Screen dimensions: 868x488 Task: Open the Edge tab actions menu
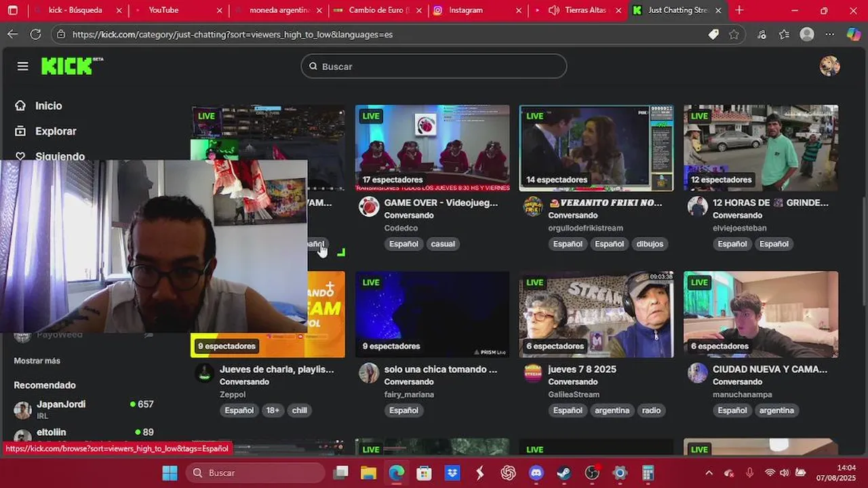click(13, 10)
